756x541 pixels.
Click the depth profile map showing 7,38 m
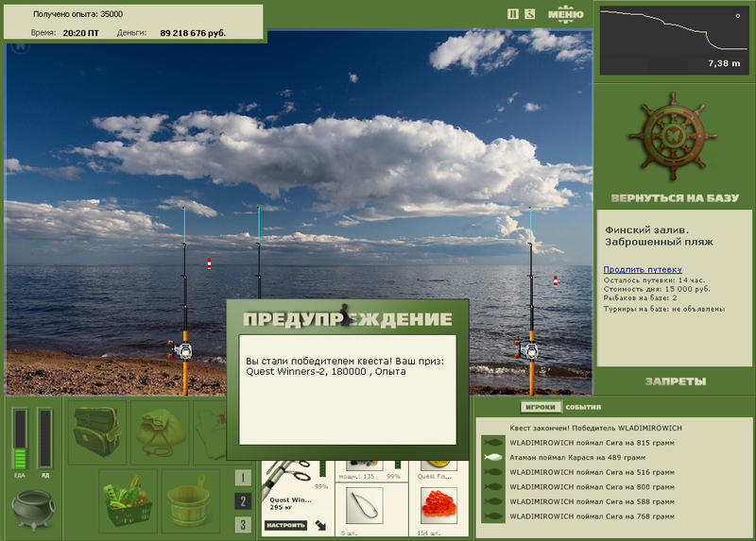(x=673, y=41)
